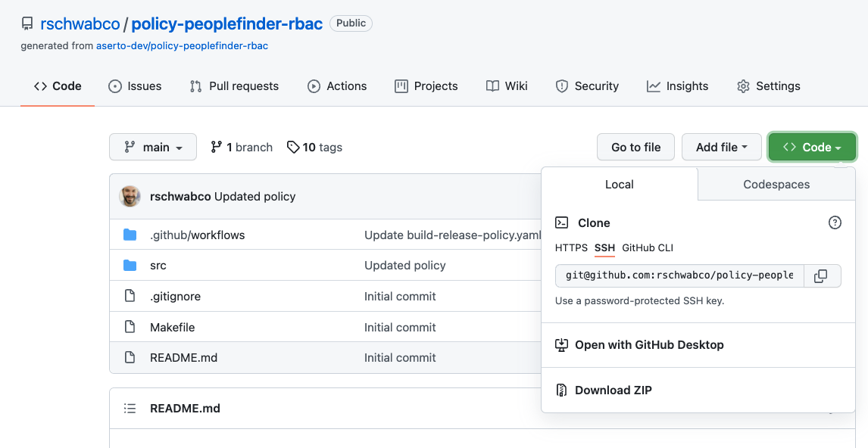Copy the SSH clone URL

point(821,276)
